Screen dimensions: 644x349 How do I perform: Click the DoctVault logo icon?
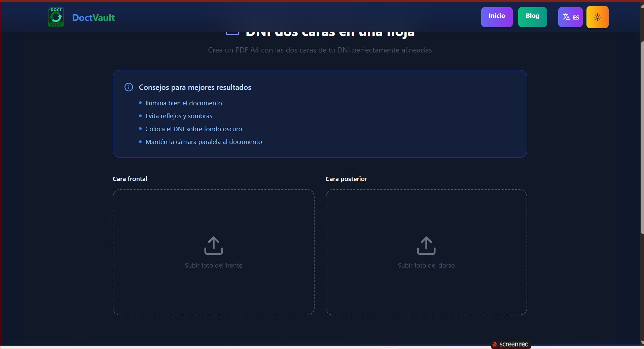click(56, 17)
